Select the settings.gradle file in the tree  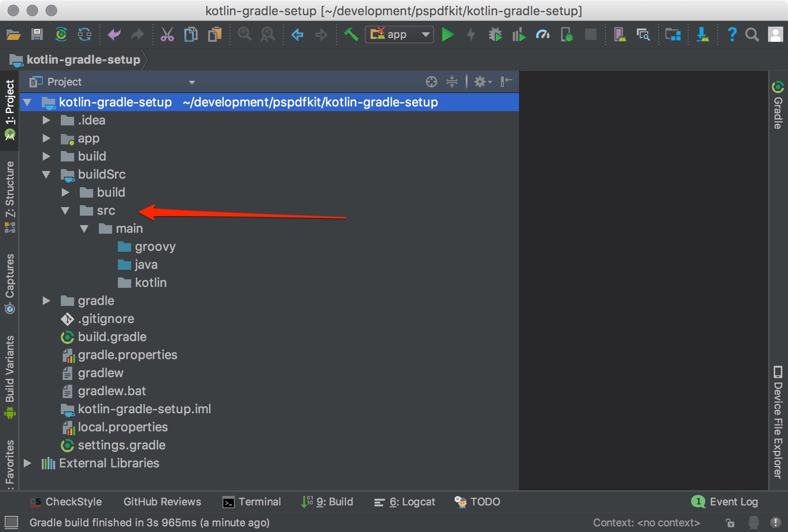(x=122, y=445)
